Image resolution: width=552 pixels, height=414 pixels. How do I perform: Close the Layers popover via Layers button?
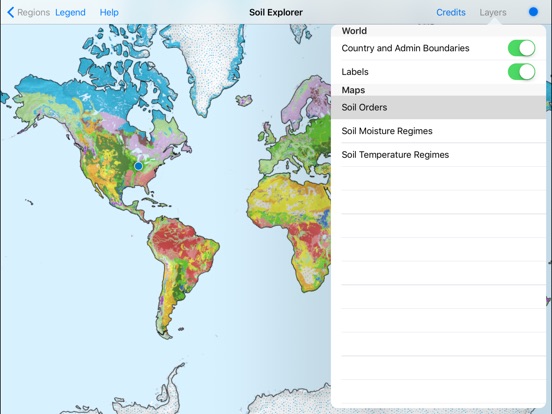(493, 12)
